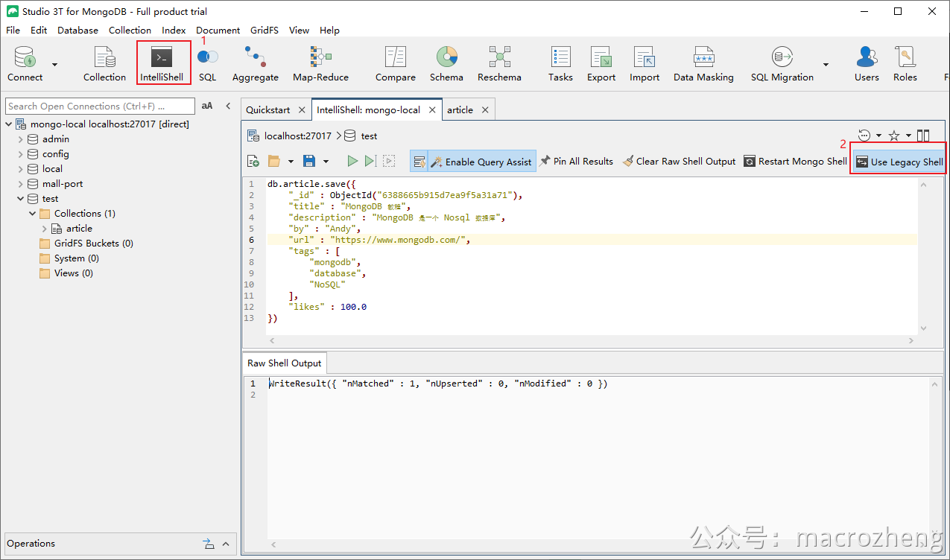
Task: Open the Tasks tool
Action: tap(560, 63)
